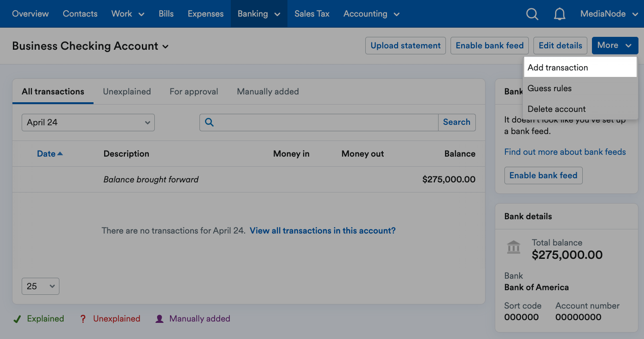Click the bank building icon in Bank details
This screenshot has width=644, height=339.
click(513, 247)
